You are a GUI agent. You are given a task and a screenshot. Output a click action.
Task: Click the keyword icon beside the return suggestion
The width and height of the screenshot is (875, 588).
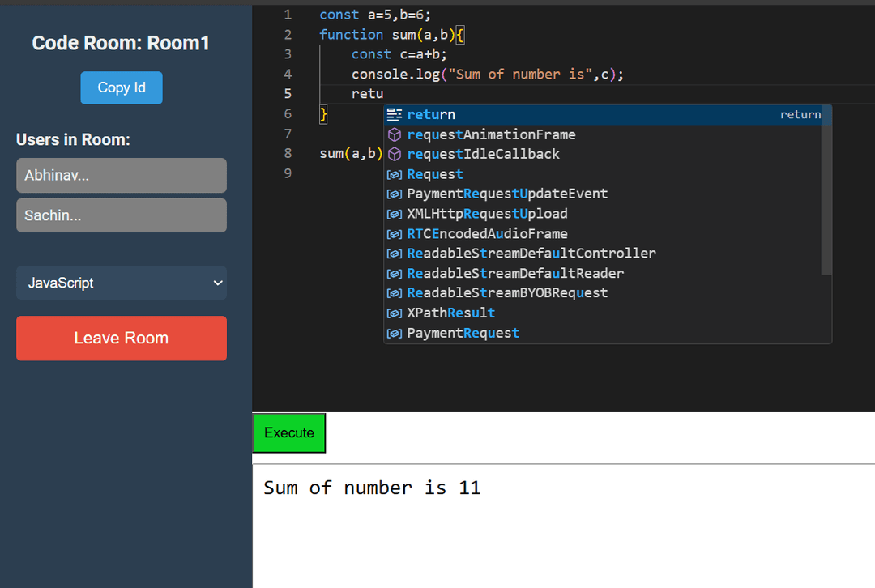[395, 115]
